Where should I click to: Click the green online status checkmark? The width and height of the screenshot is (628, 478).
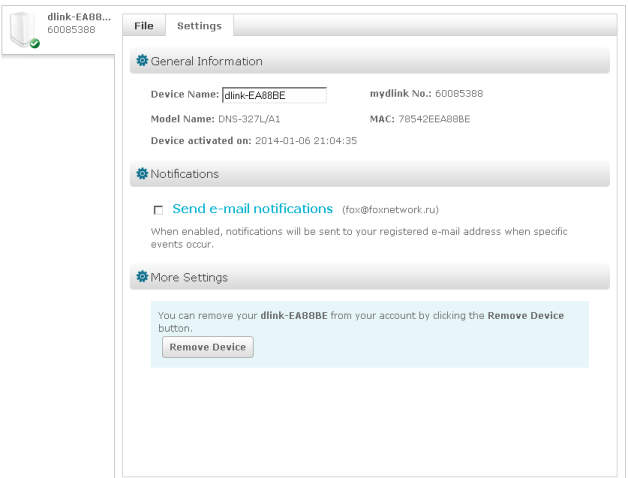click(35, 43)
